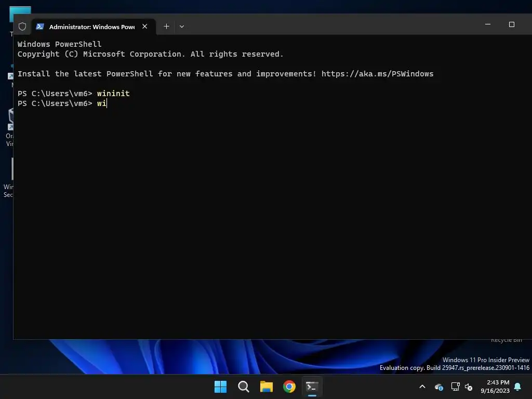
Task: Click the current prompt line with 'wi'
Action: coord(62,103)
